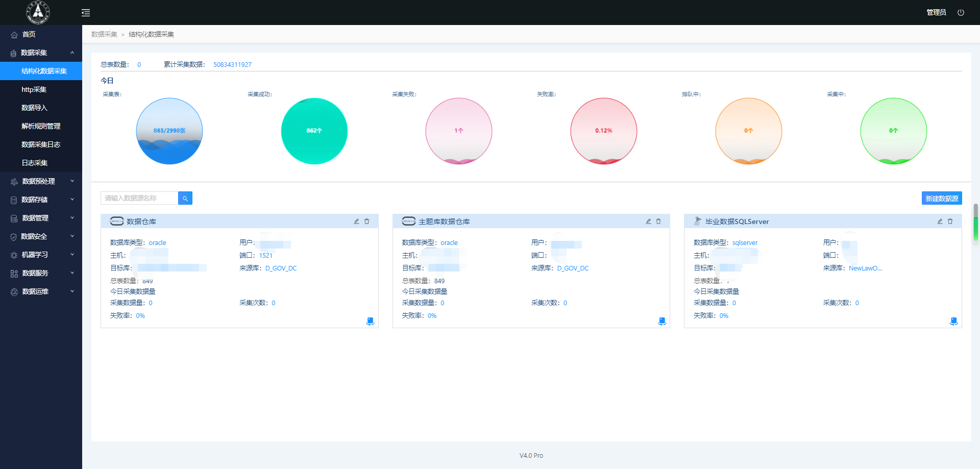
Task: Edit the 数据仓库 data source
Action: click(357, 221)
